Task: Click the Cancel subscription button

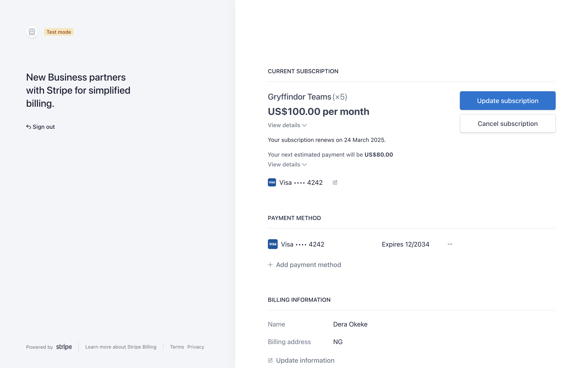Action: pyautogui.click(x=508, y=124)
